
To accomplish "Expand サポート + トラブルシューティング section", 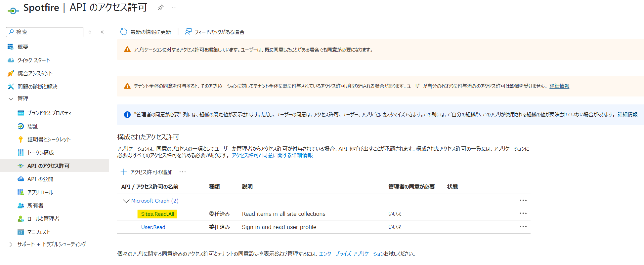I will pos(11,244).
